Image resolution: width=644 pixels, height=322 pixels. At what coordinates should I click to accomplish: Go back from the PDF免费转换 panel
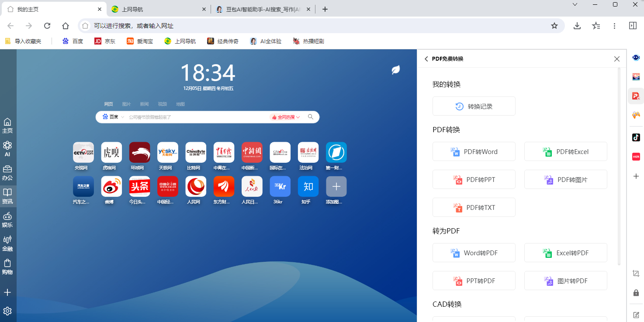tap(426, 59)
